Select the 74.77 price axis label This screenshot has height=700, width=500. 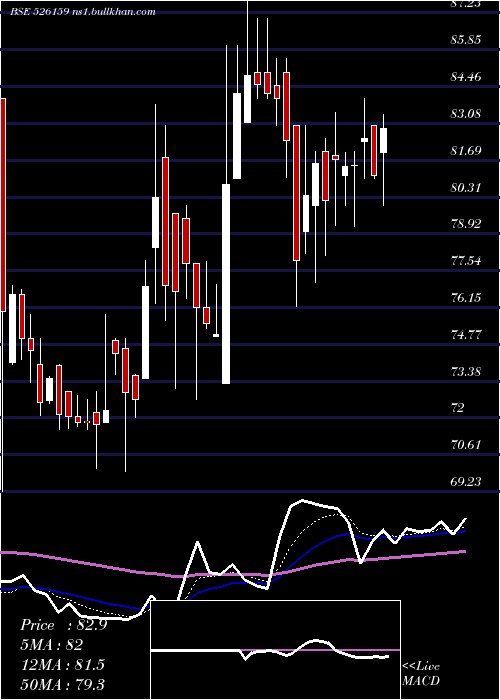[x=466, y=335]
